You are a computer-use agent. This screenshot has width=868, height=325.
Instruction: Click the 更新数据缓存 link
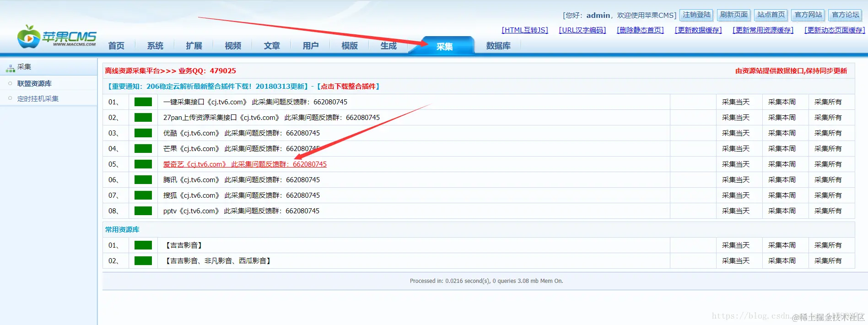(x=698, y=30)
